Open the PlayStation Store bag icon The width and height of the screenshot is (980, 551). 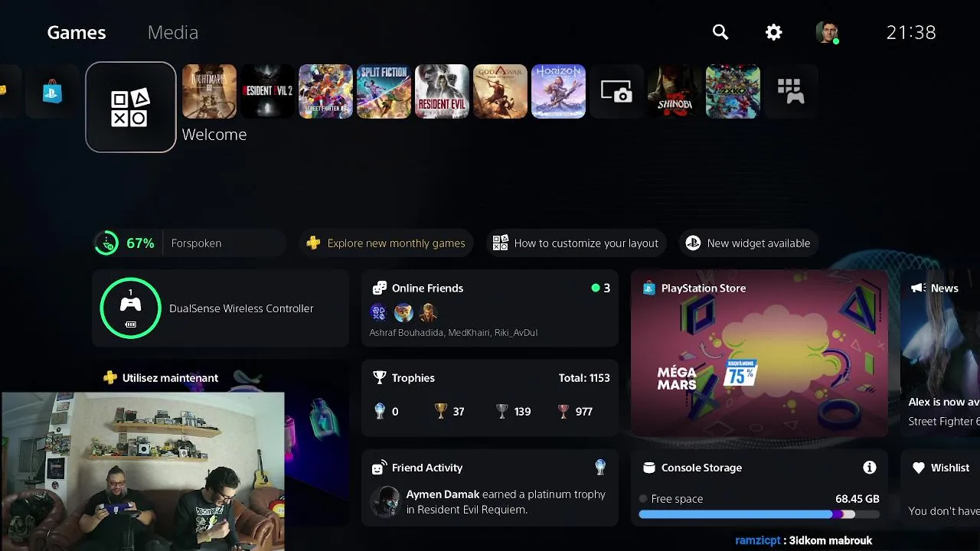tap(52, 92)
